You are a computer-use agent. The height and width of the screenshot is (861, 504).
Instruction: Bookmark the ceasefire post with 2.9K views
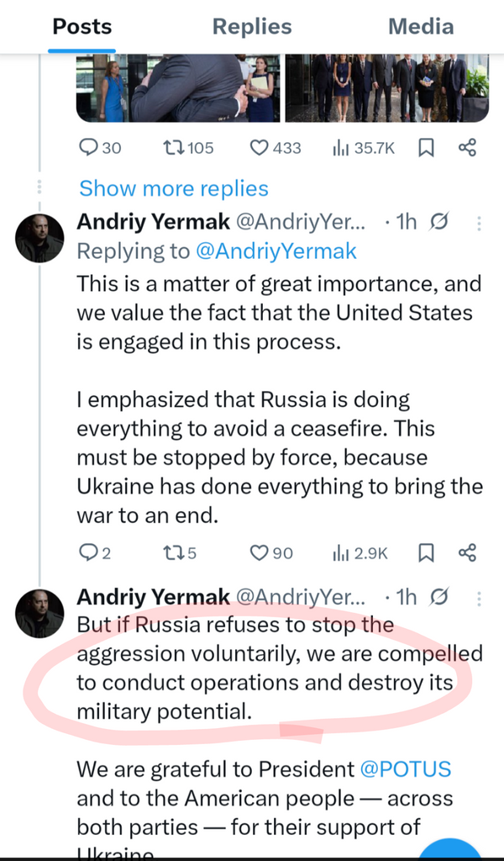pyautogui.click(x=427, y=552)
